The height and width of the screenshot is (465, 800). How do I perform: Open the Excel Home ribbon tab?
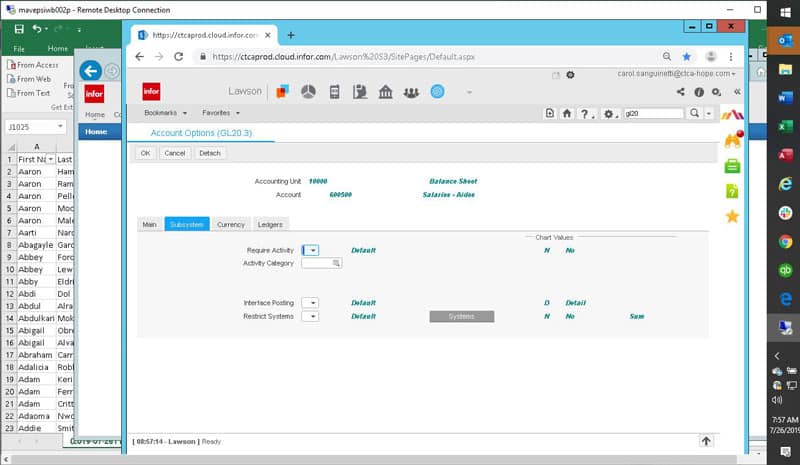[58, 48]
